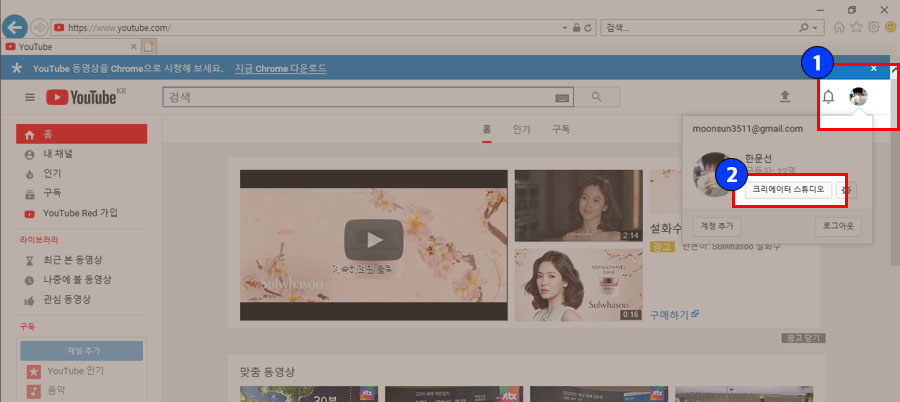This screenshot has width=900, height=402.
Task: Switch to the 인기 tab above feed
Action: tap(522, 130)
